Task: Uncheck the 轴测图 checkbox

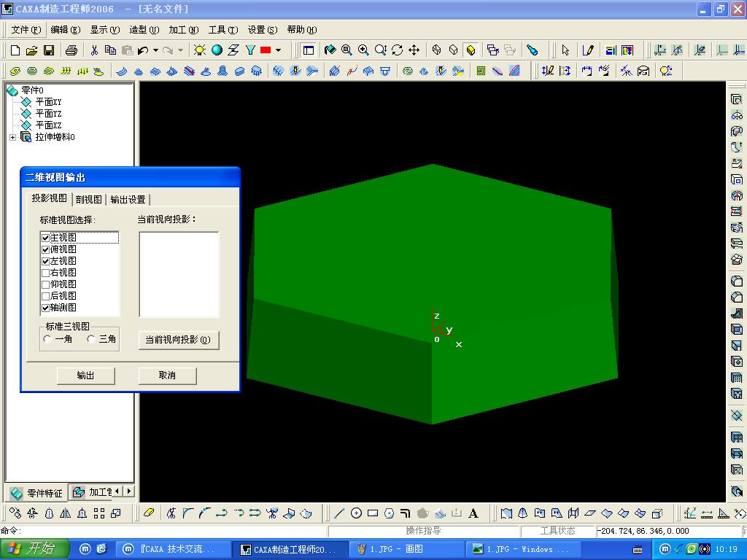Action: [x=46, y=308]
